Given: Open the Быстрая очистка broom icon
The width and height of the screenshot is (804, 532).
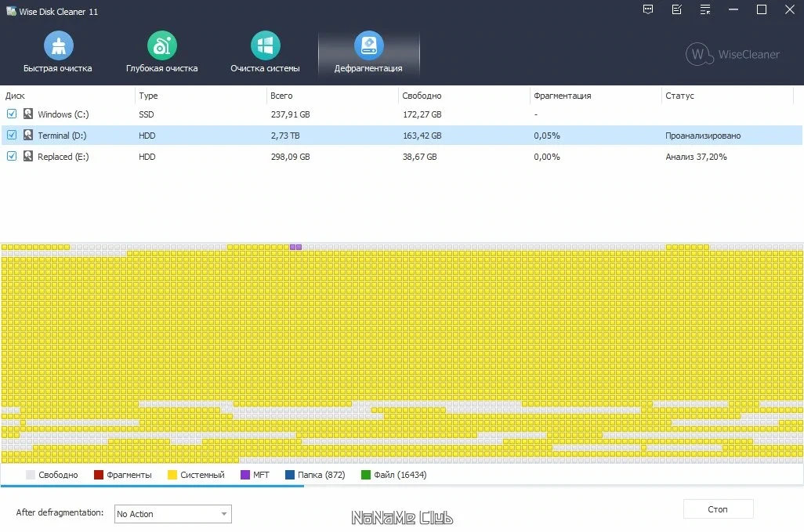Looking at the screenshot, I should point(59,45).
